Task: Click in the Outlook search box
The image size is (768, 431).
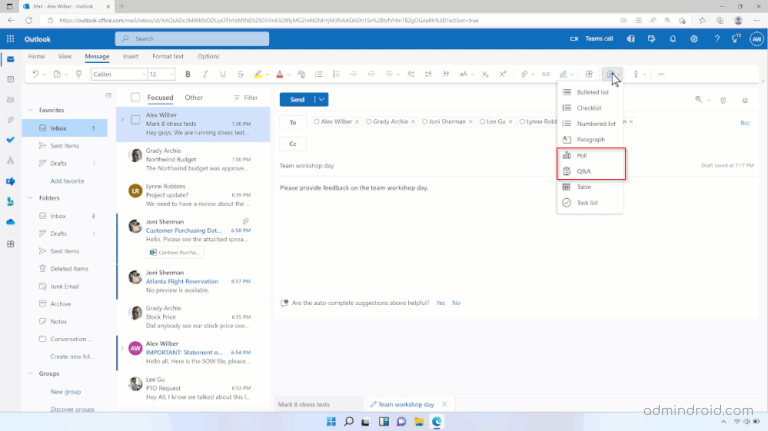Action: pos(200,38)
